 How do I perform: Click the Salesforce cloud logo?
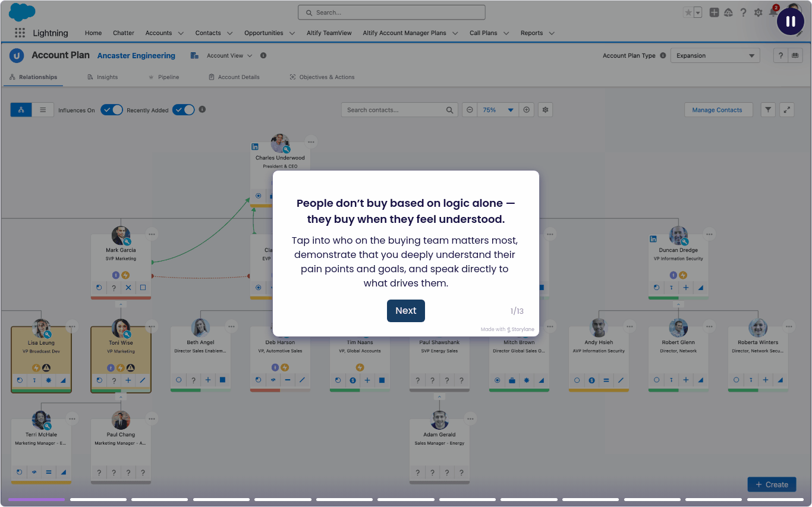(22, 12)
